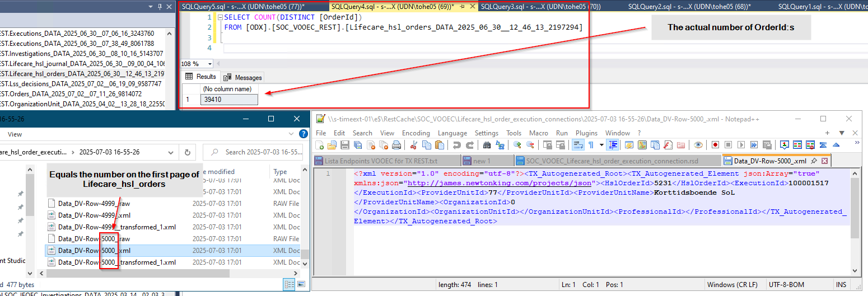The height and width of the screenshot is (296, 868).
Task: Close the Data_DV-Row-5000_.xml tab
Action: pos(824,161)
